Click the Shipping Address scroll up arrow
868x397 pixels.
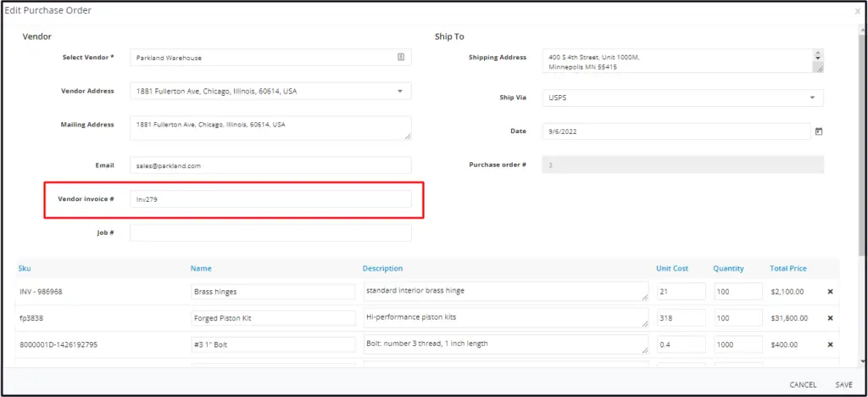click(817, 53)
